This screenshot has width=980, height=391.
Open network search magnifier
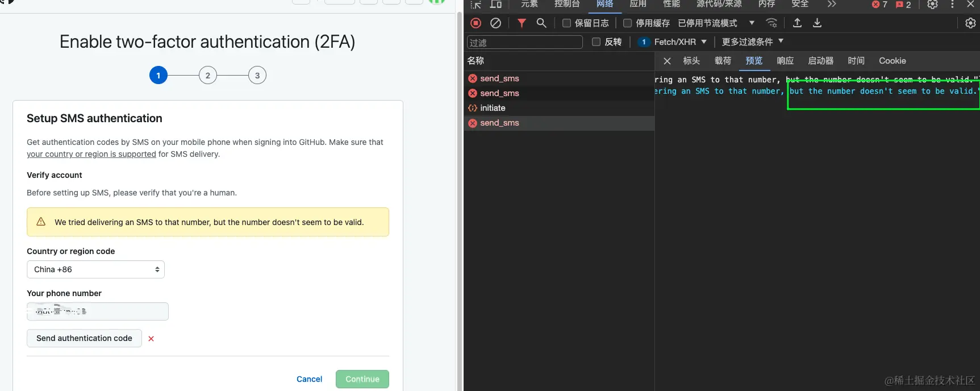tap(541, 23)
